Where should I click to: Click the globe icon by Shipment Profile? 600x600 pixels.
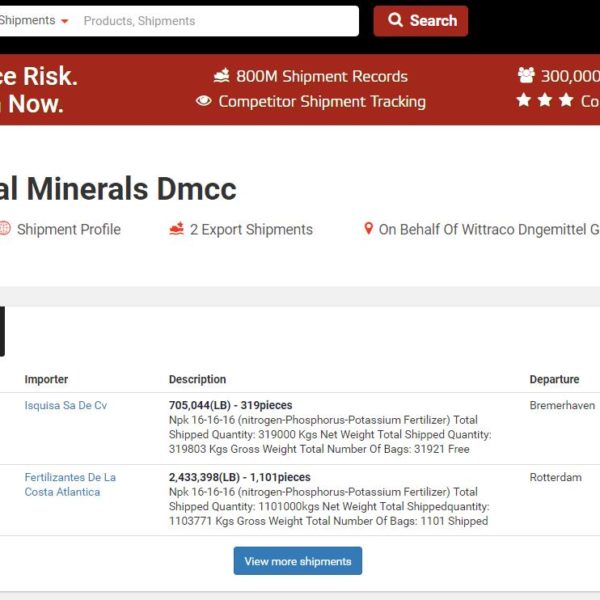[x=4, y=229]
